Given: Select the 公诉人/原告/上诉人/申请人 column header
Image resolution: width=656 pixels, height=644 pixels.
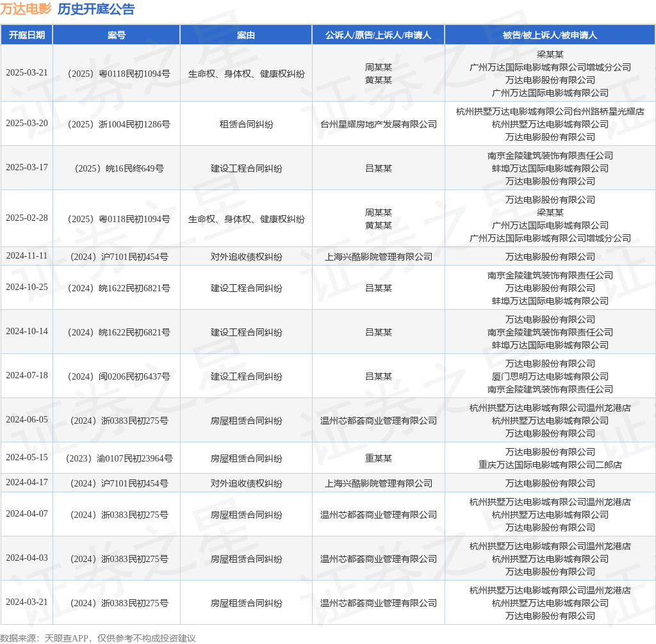Looking at the screenshot, I should point(378,35).
